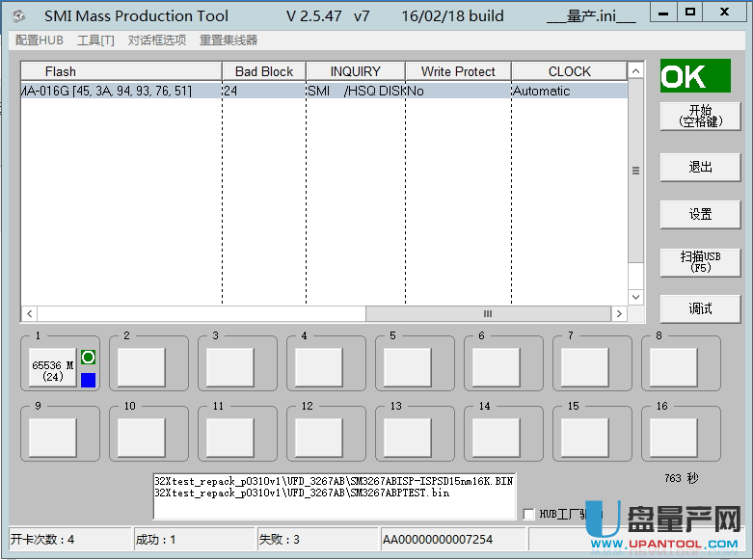Screen dimensions: 753x560
Task: Click the blue square swatch in port 1
Action: pyautogui.click(x=89, y=380)
